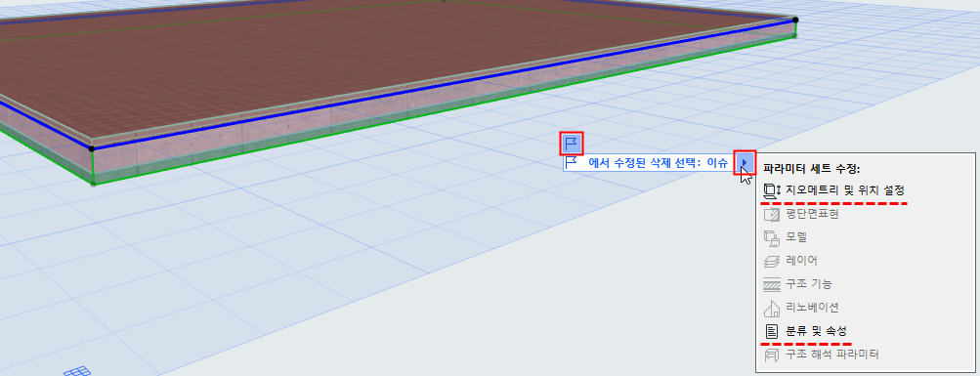Viewport: 980px width, 376px height.
Task: Click the renovation icon in the menu
Action: (771, 308)
